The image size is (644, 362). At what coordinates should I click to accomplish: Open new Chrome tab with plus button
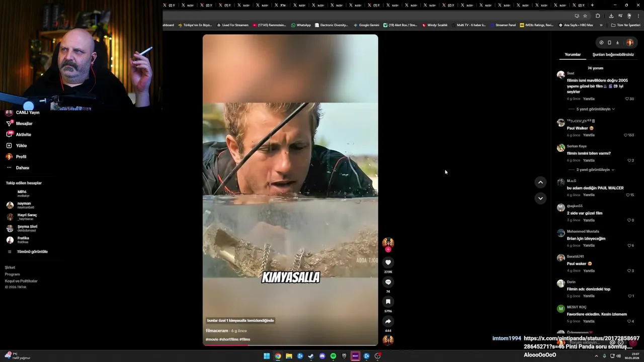click(x=592, y=5)
